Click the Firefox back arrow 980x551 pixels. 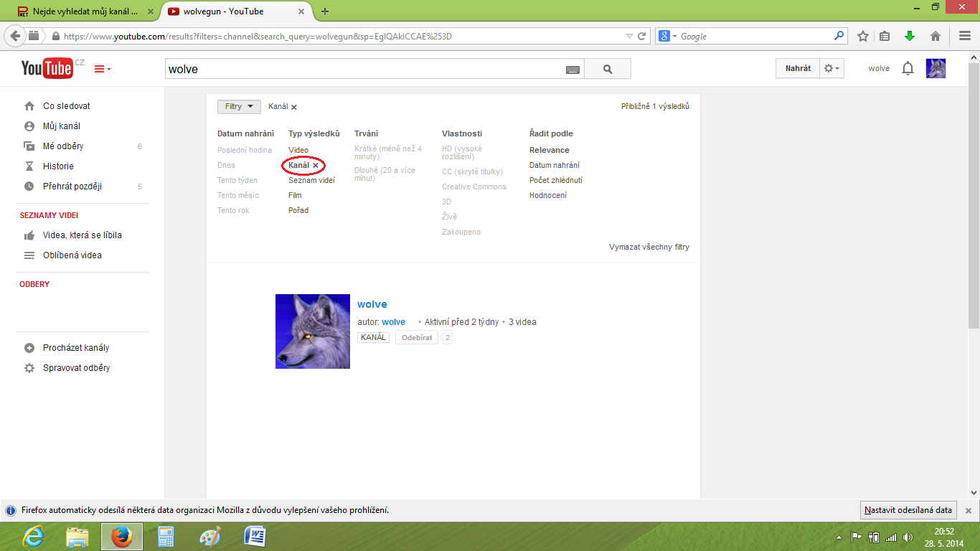(16, 36)
